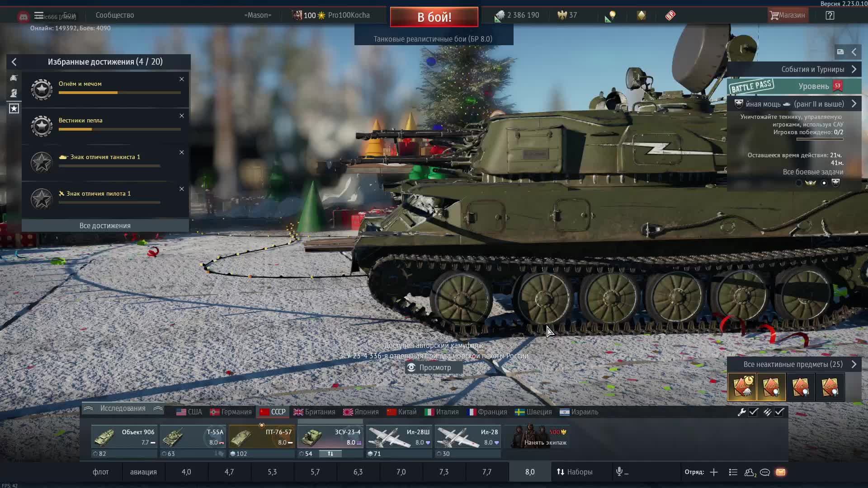
Task: Open Все достижения
Action: (105, 225)
